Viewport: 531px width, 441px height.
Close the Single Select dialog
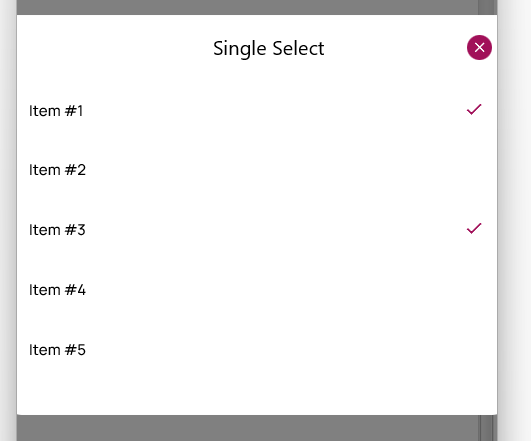[479, 47]
